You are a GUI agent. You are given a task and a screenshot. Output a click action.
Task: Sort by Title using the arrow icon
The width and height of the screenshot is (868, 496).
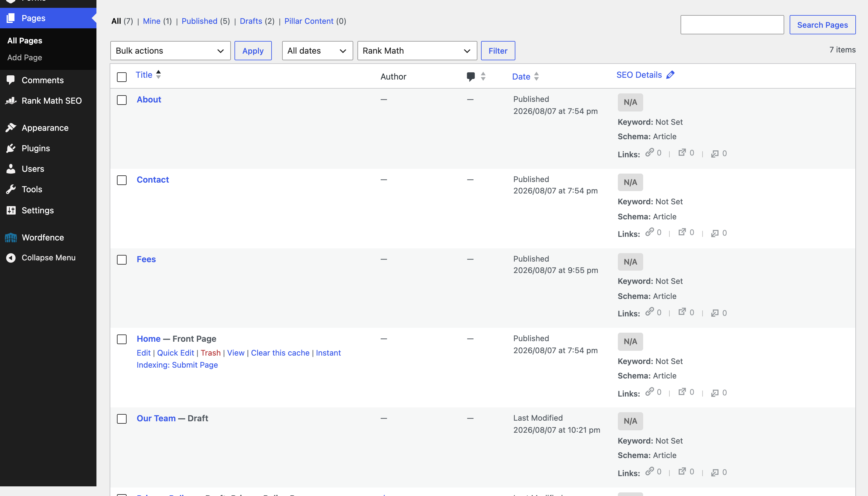(159, 74)
